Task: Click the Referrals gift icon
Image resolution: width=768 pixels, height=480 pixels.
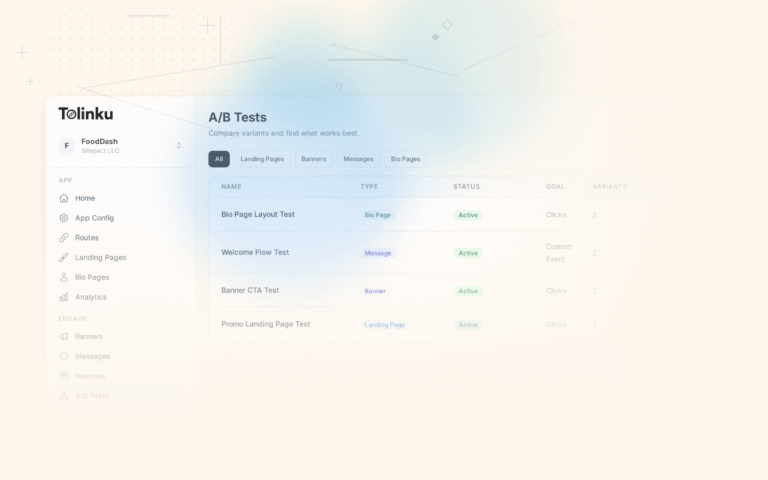Action: pyautogui.click(x=64, y=376)
